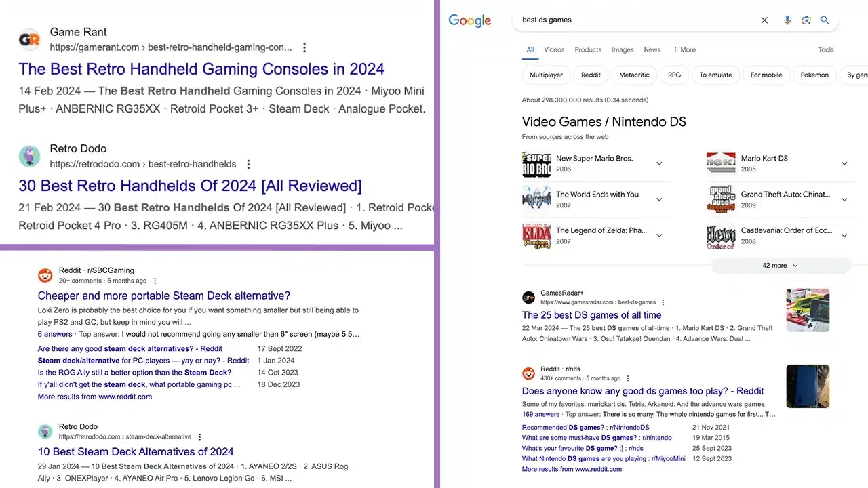The height and width of the screenshot is (488, 868).
Task: Apply the RPG filter chip
Action: pyautogui.click(x=674, y=75)
